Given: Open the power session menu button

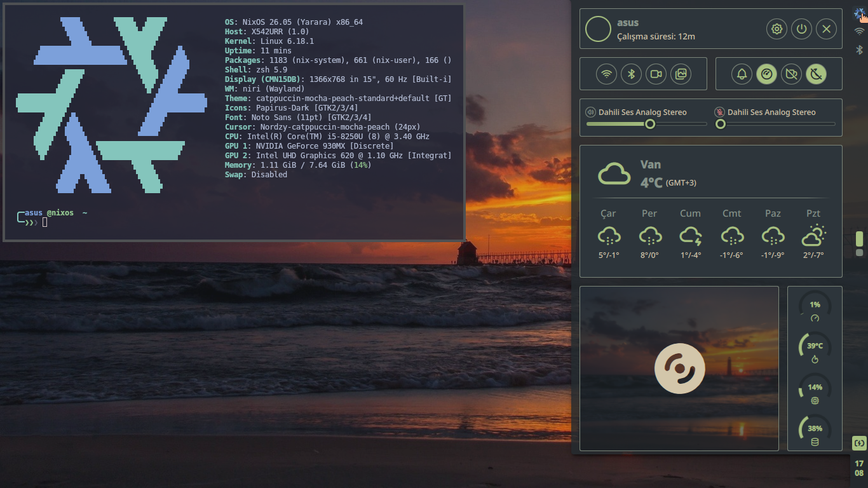Looking at the screenshot, I should [801, 29].
